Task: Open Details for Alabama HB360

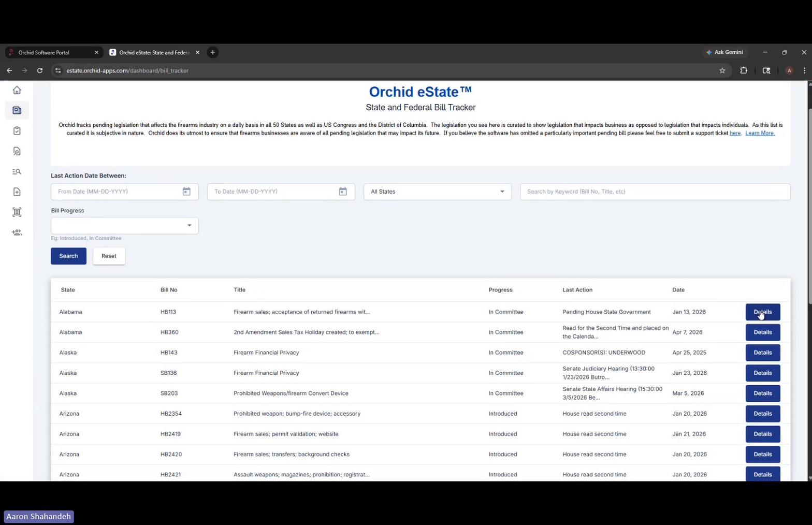Action: coord(763,332)
